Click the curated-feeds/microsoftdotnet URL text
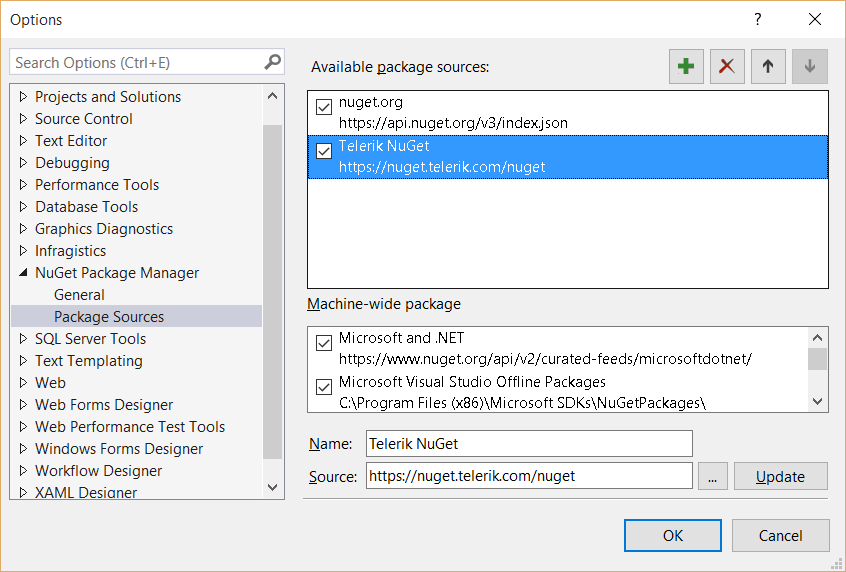 (x=545, y=359)
